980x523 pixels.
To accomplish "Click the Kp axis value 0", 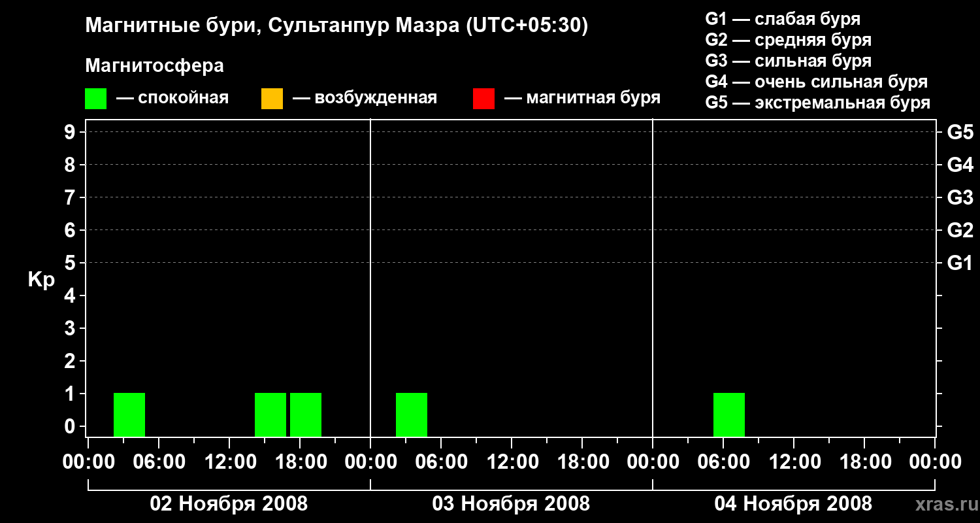I will [x=69, y=426].
